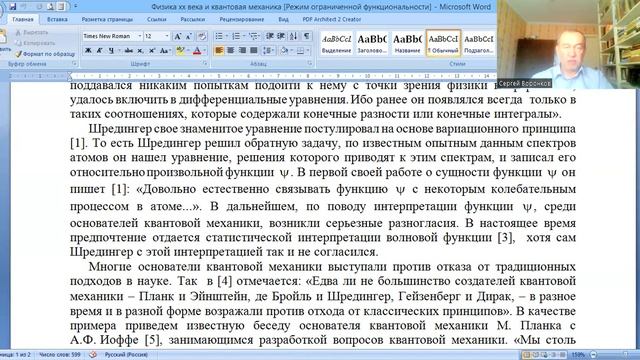640x360 pixels.
Task: Open the font color dropdown arrow
Action: [x=204, y=51]
